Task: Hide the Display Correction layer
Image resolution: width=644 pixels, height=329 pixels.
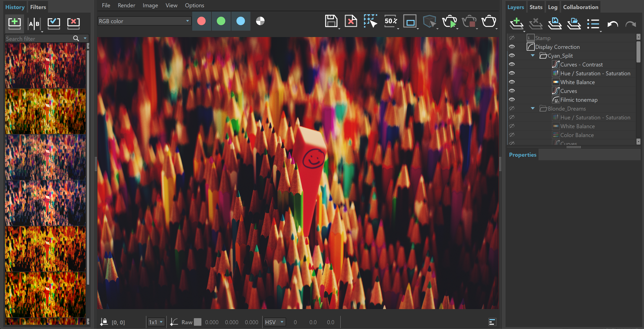Action: (512, 47)
